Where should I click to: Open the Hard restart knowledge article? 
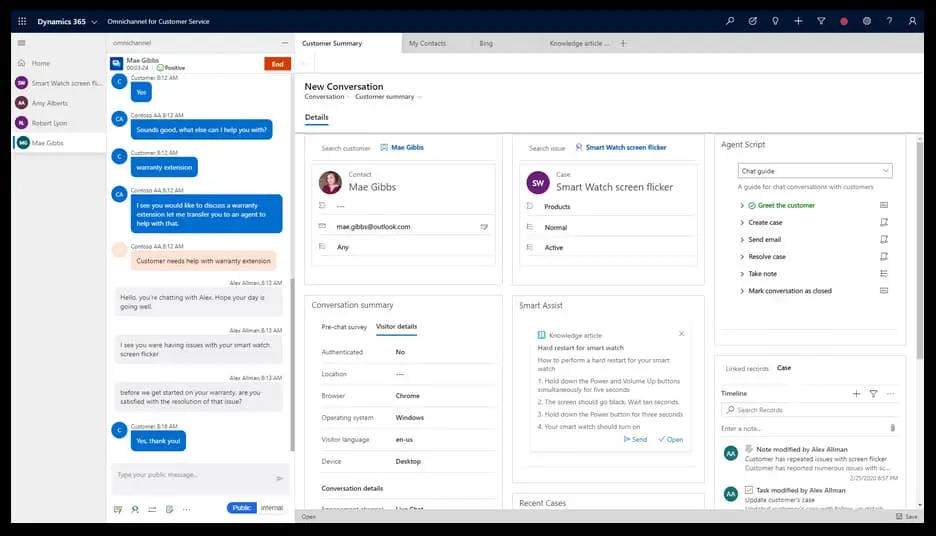tap(671, 439)
